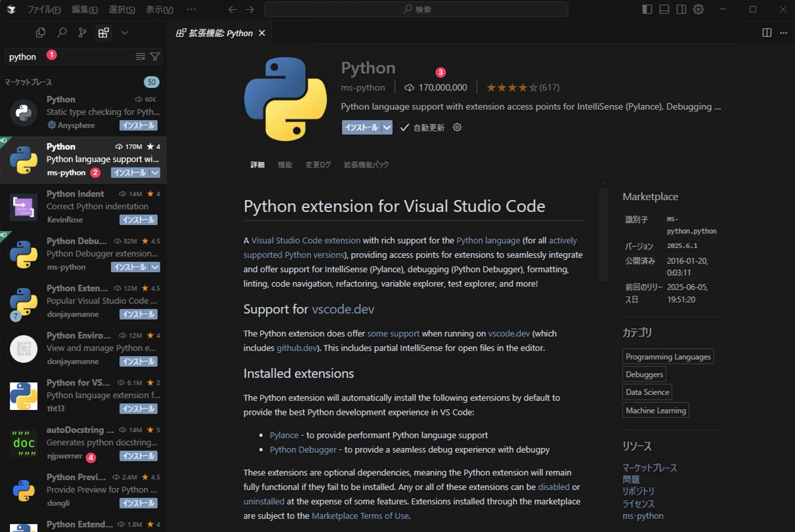This screenshot has width=795, height=532.
Task: Open customize layout gear in title bar
Action: pyautogui.click(x=698, y=9)
